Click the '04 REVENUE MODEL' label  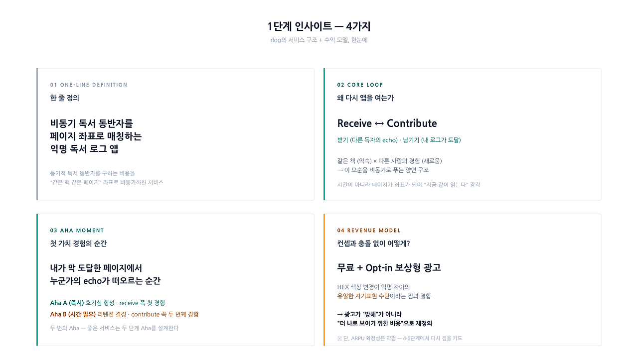point(369,231)
